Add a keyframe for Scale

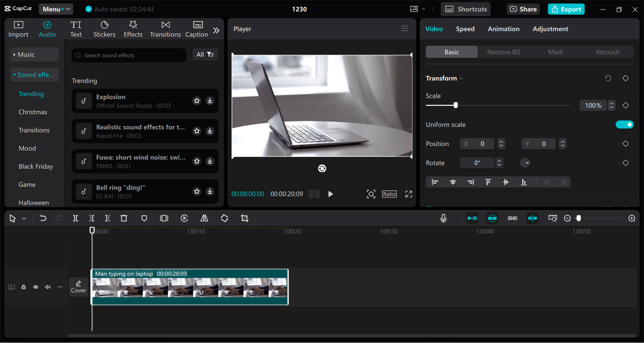pyautogui.click(x=625, y=105)
